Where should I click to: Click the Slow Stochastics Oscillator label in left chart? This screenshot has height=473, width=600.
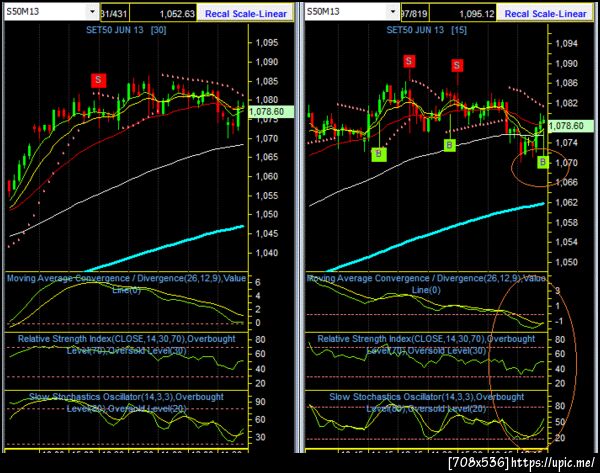point(127,403)
